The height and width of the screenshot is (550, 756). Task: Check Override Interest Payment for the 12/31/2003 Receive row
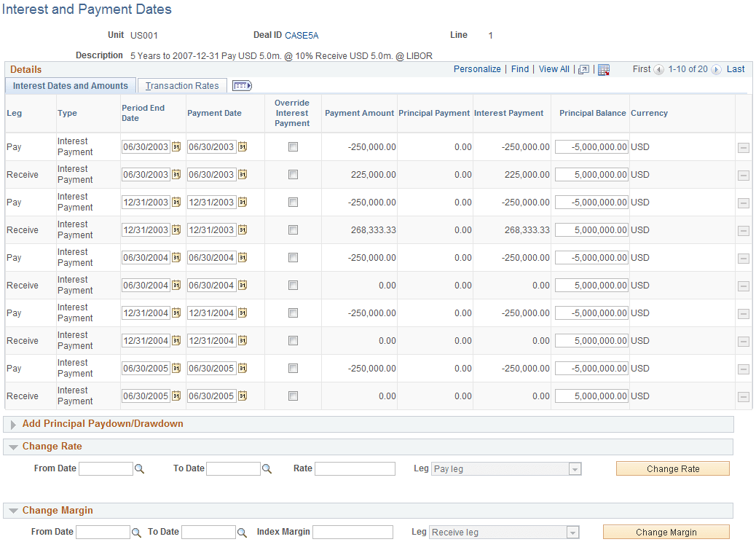coord(292,229)
